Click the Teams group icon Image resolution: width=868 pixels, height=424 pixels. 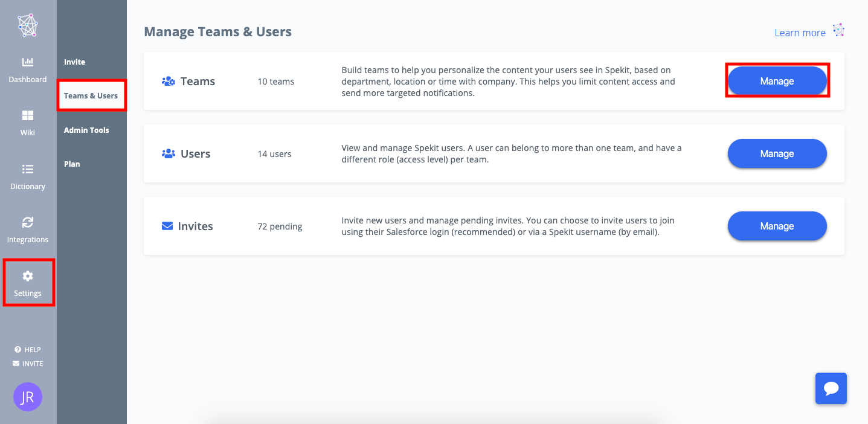(x=168, y=81)
